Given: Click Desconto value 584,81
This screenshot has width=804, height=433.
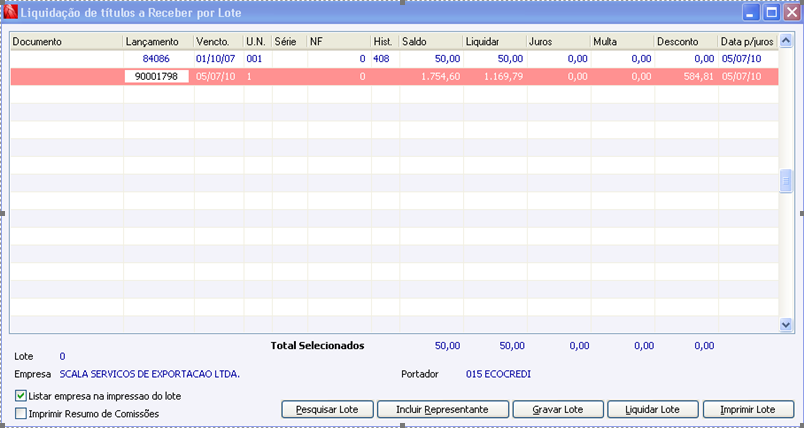Looking at the screenshot, I should coord(698,76).
